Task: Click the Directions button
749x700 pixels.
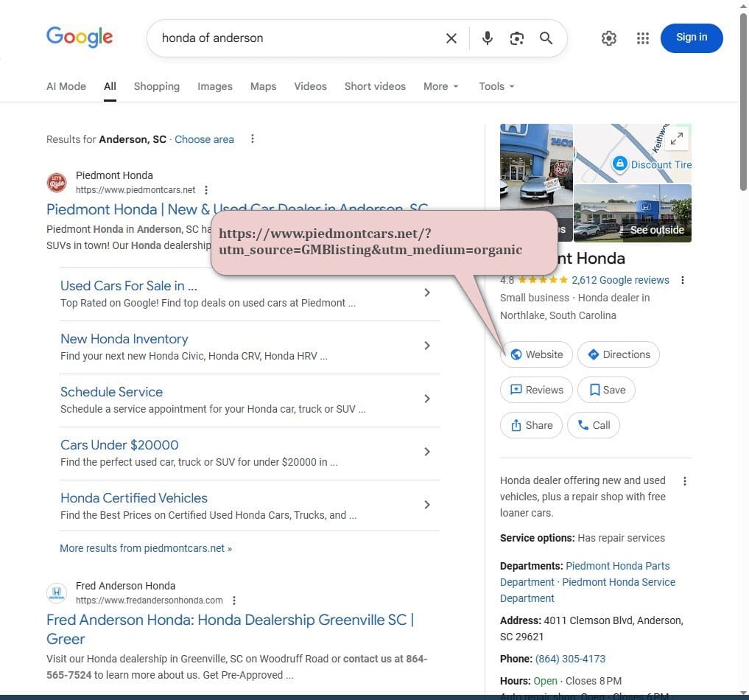Action: (618, 354)
